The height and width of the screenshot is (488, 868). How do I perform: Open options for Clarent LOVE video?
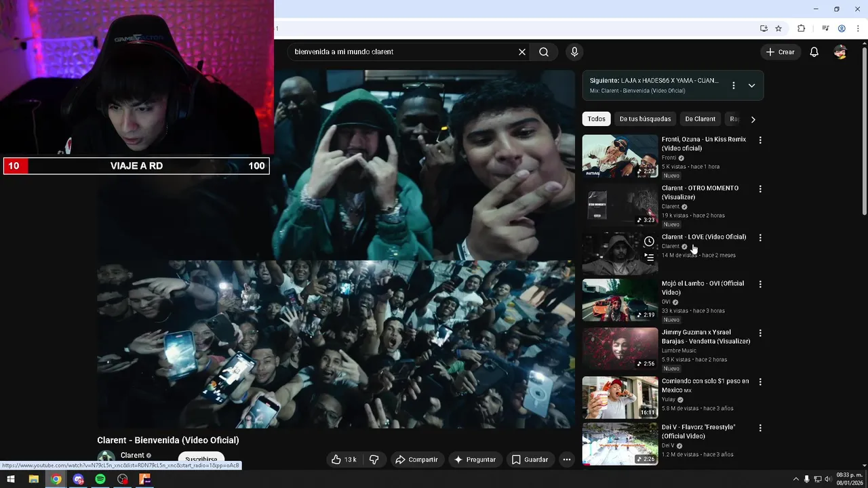coord(760,238)
